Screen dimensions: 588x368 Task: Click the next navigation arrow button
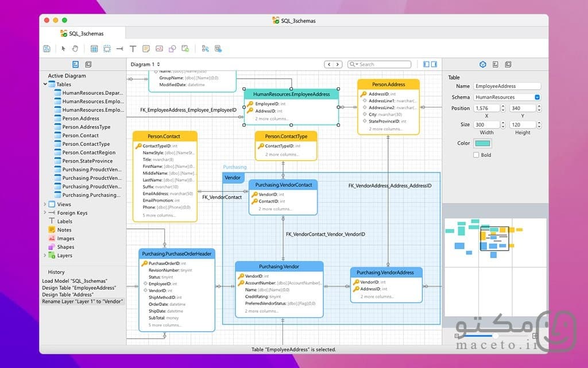[338, 64]
